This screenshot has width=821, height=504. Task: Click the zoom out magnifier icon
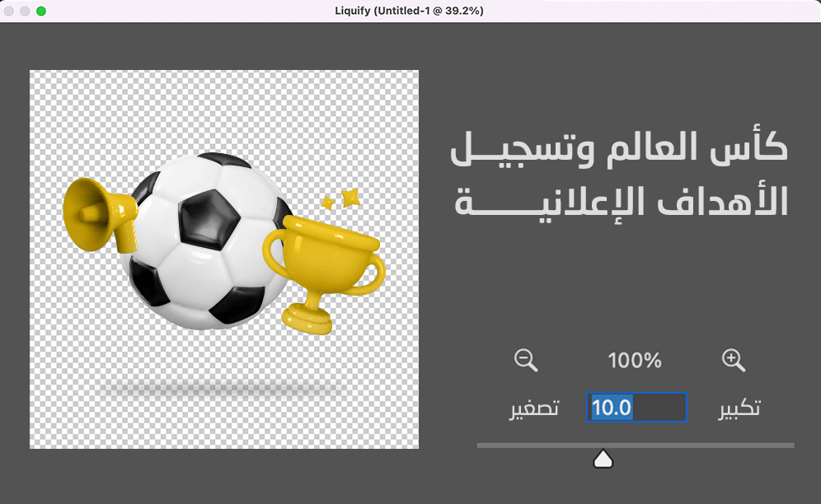526,360
